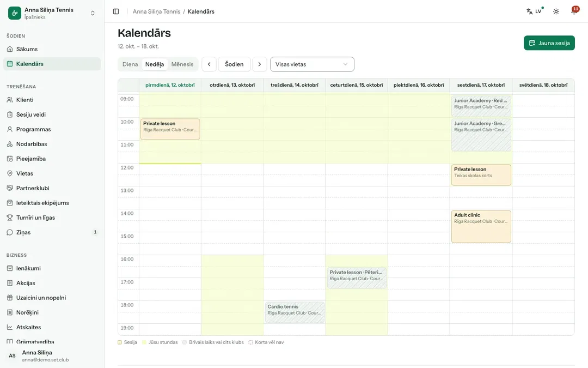Open the Thursday Private lesson Pēteri session
This screenshot has height=368, width=588.
point(357,278)
